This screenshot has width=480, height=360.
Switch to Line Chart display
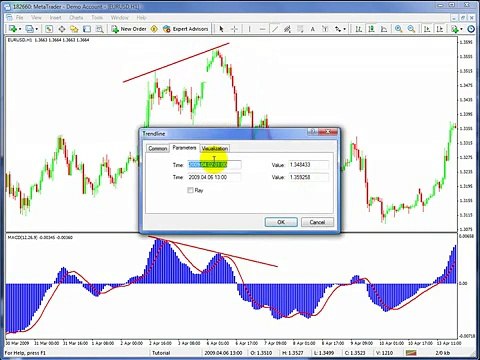[x=384, y=29]
